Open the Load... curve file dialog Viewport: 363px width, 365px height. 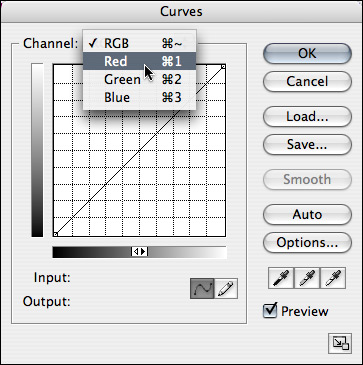tap(307, 116)
